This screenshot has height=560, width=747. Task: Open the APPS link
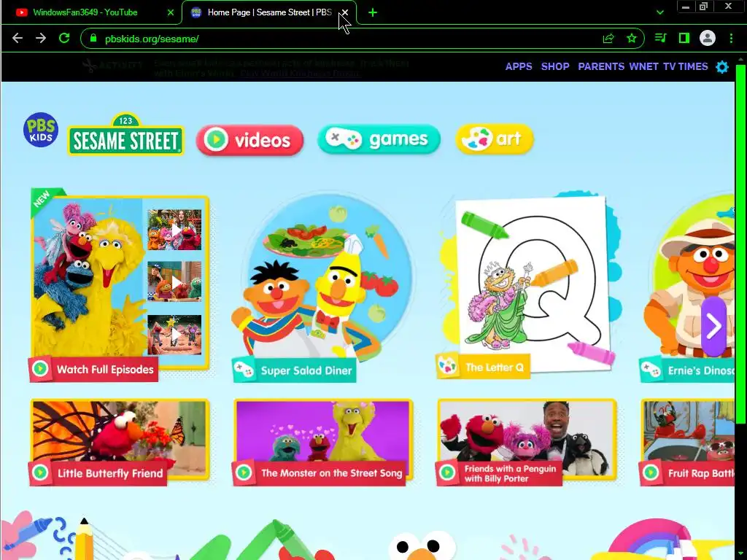(x=519, y=66)
